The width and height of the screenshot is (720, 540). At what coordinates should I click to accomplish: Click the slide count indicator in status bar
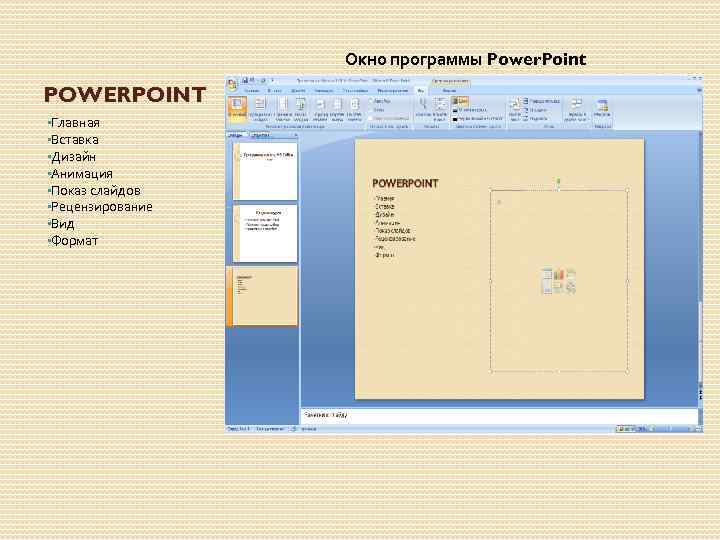[x=239, y=429]
